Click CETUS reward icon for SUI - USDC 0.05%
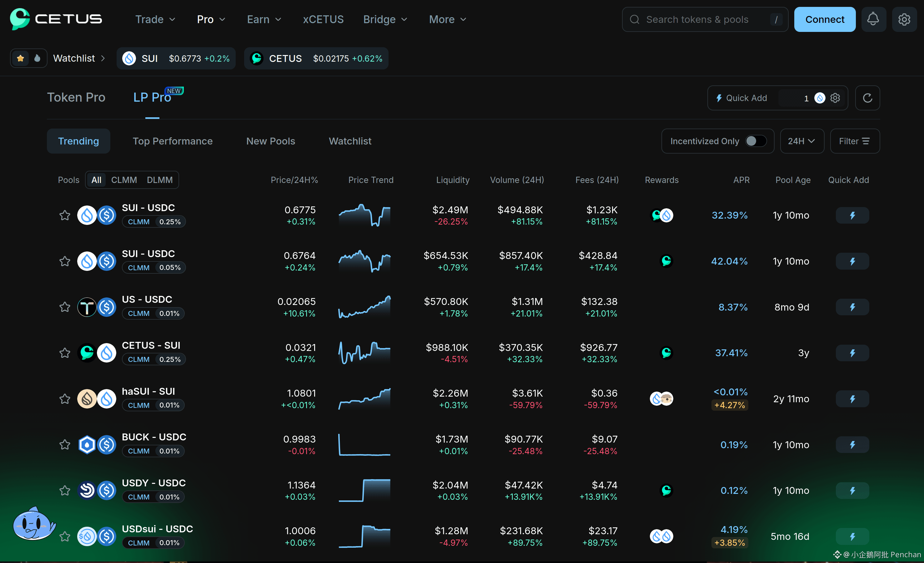The image size is (924, 563). [x=666, y=261]
